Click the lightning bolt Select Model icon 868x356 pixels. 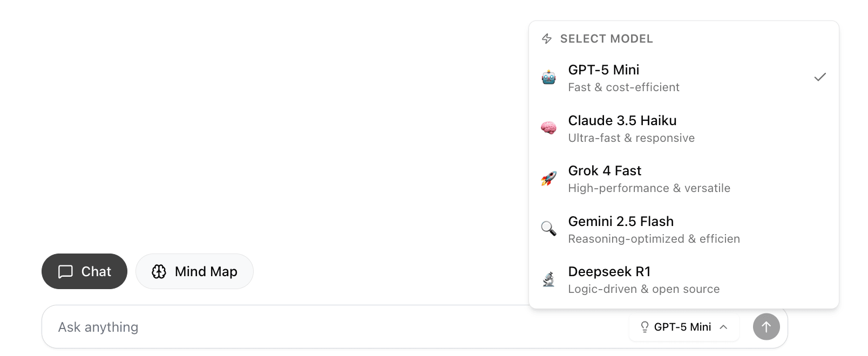coord(547,39)
